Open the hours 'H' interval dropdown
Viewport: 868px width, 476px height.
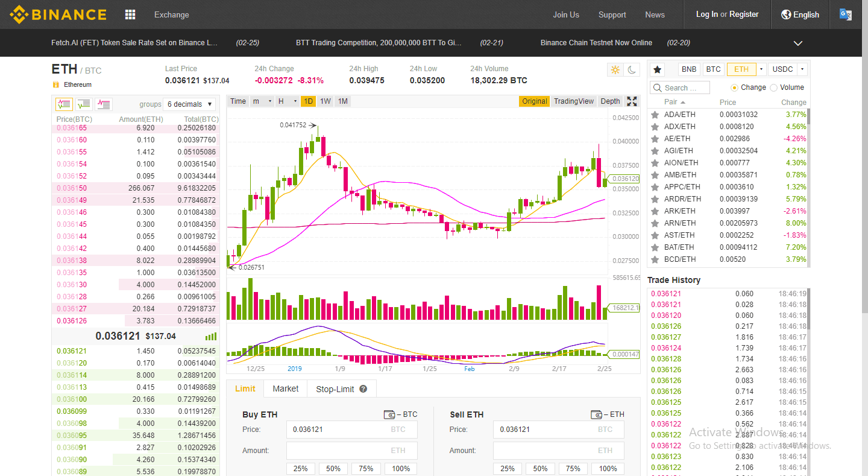tap(288, 101)
